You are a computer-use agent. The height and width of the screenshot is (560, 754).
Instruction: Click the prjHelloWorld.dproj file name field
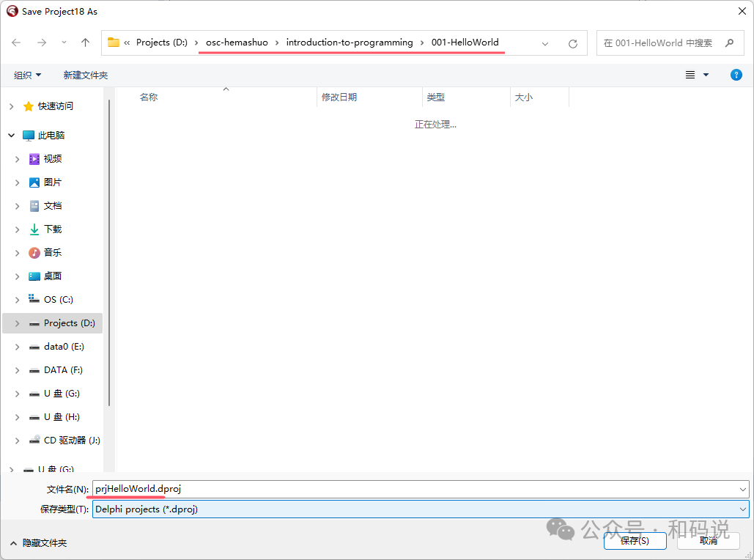click(293, 489)
